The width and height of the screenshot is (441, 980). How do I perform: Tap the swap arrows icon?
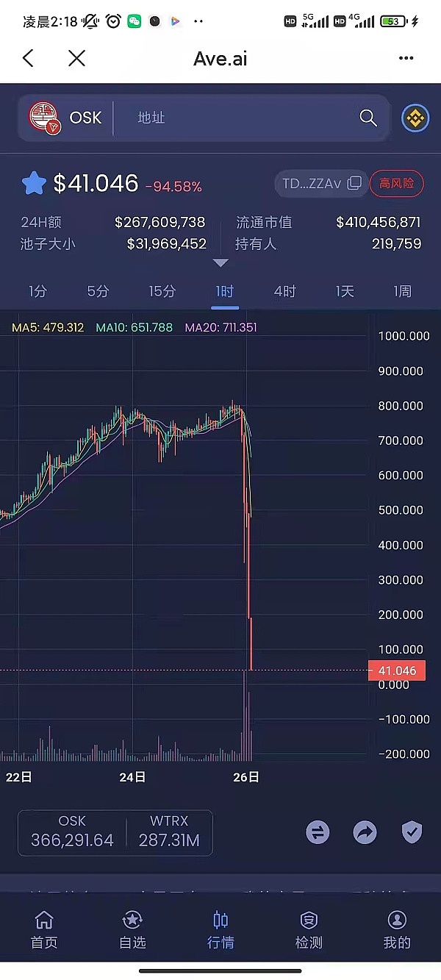[318, 832]
